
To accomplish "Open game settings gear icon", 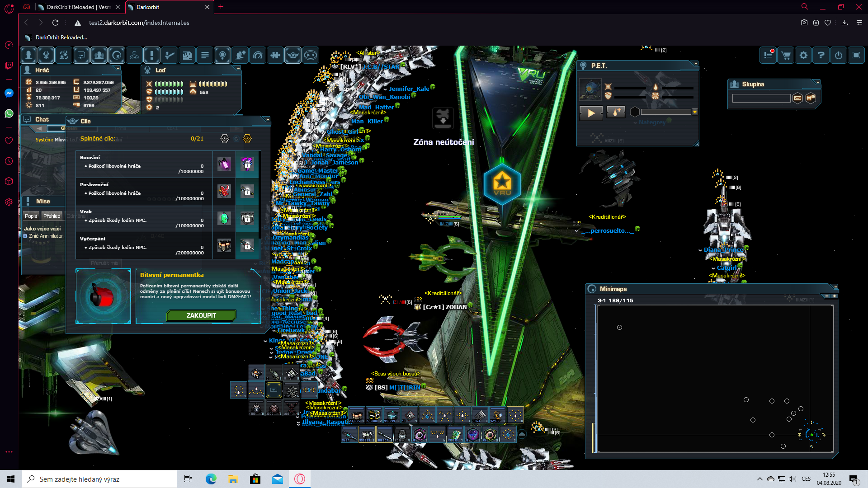I will tap(803, 55).
